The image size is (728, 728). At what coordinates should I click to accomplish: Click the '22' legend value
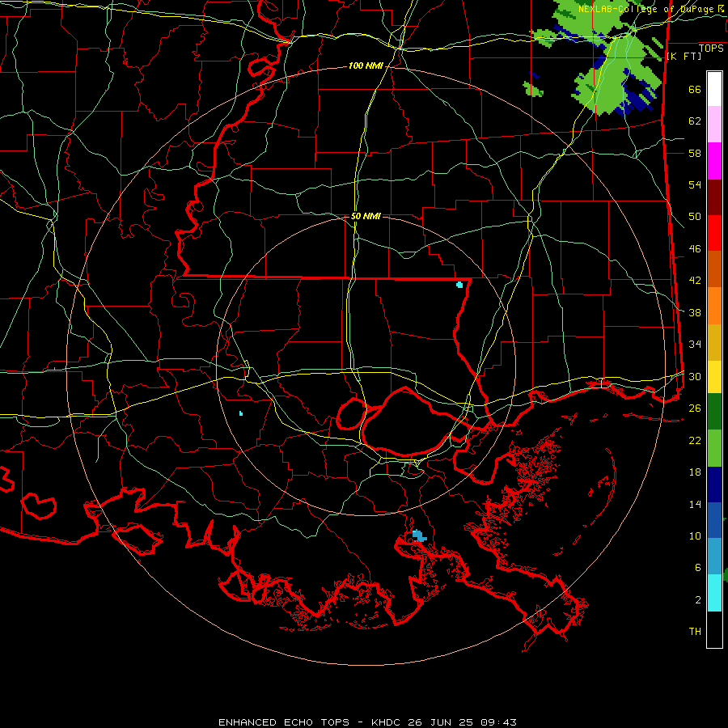coord(695,440)
